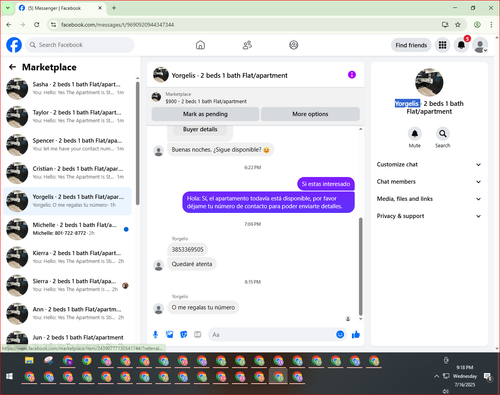Click the Buyer details button
The width and height of the screenshot is (500, 395).
(200, 129)
